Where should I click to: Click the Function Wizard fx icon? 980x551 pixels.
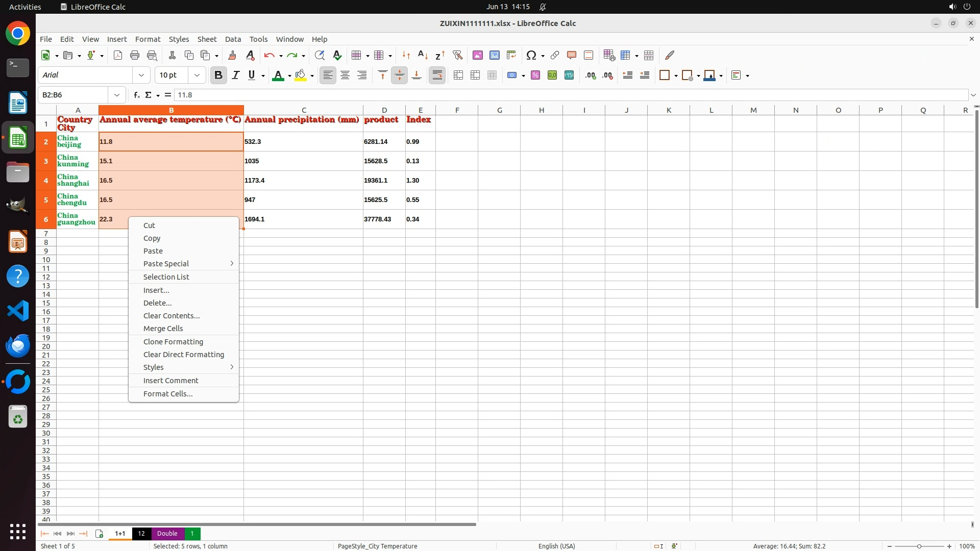[136, 95]
